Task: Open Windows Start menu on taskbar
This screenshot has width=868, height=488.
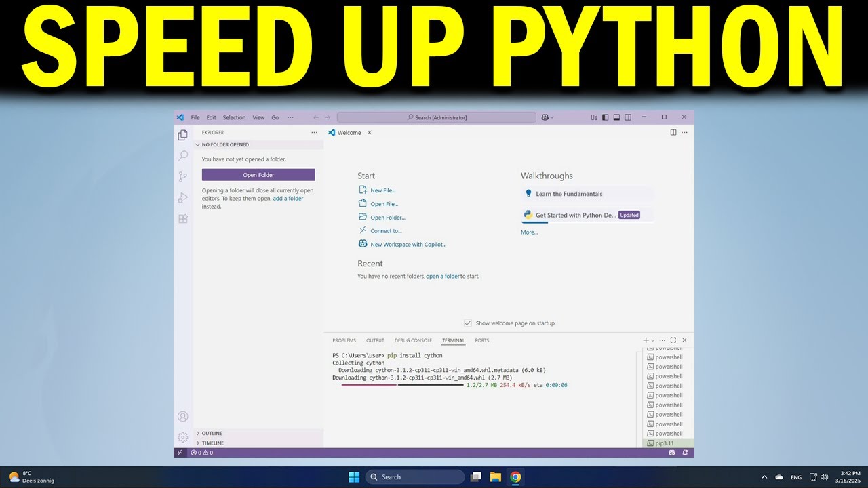Action: 354,477
